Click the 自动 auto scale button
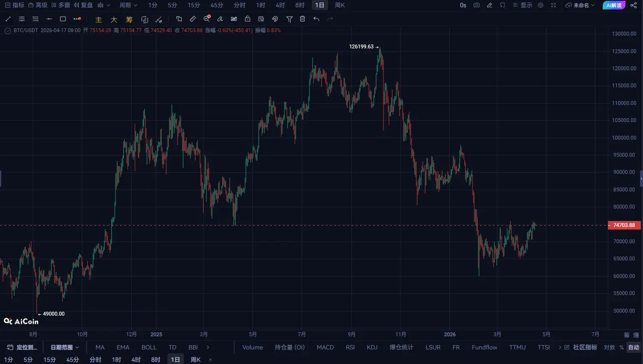643x364 pixels. [634, 347]
